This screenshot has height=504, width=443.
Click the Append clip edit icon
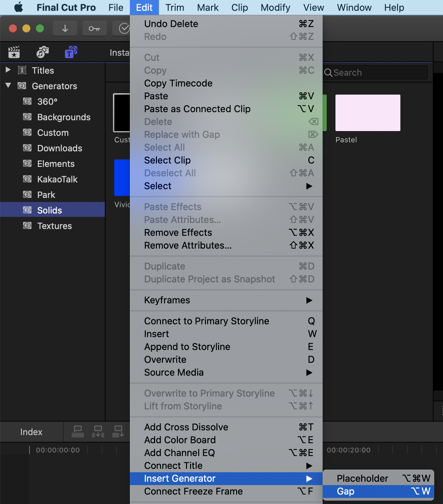[x=118, y=431]
